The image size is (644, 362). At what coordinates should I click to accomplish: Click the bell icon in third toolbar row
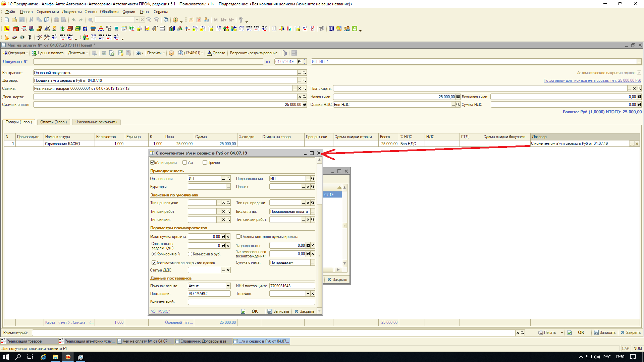point(7,37)
